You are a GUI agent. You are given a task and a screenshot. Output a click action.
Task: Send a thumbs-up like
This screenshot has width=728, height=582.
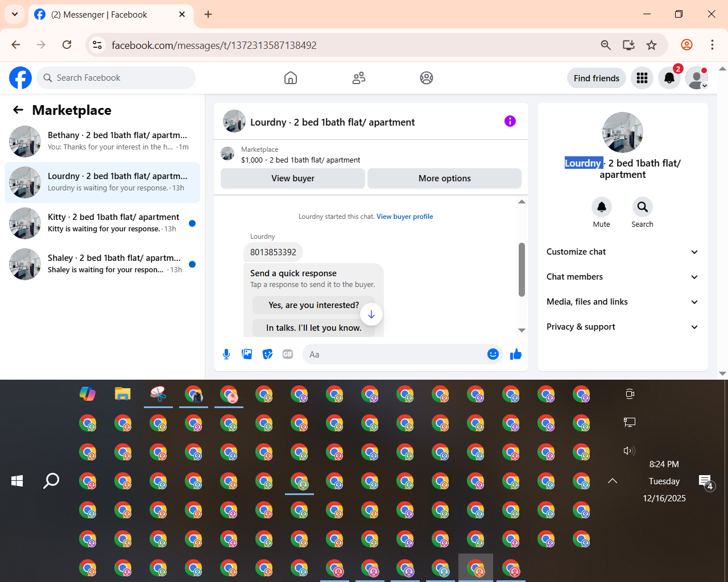(516, 355)
